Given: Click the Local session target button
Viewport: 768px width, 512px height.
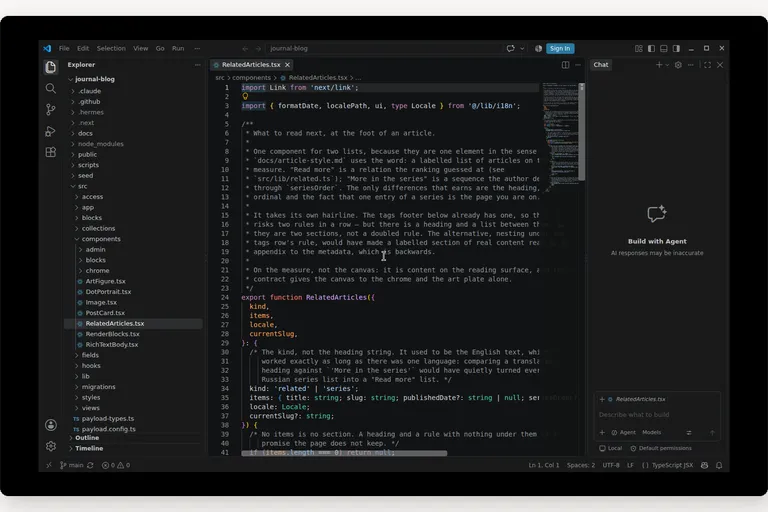Looking at the screenshot, I should point(610,448).
